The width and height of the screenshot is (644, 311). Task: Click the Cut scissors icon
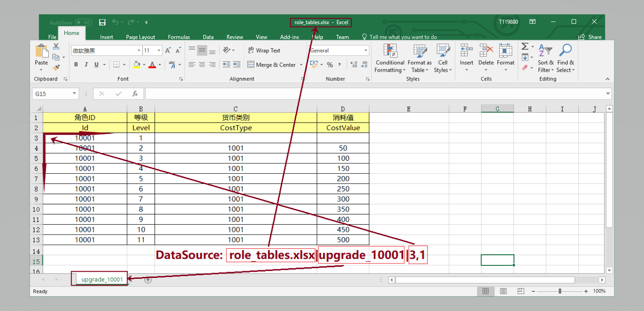tap(56, 47)
